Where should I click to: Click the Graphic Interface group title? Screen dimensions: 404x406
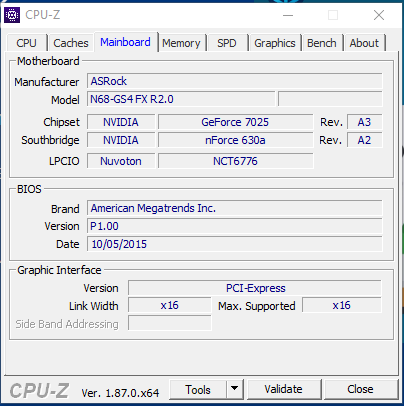[59, 270]
